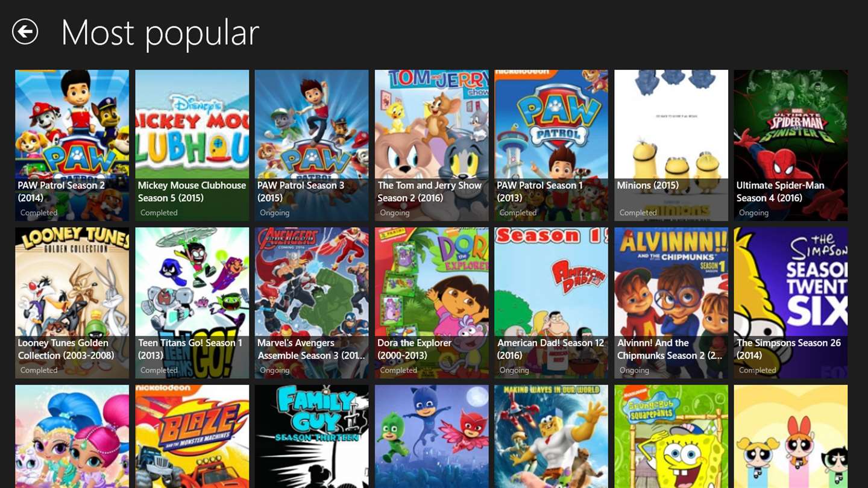The image size is (868, 488).
Task: Open PAW Patrol Season 2 (2014)
Action: coord(72,145)
